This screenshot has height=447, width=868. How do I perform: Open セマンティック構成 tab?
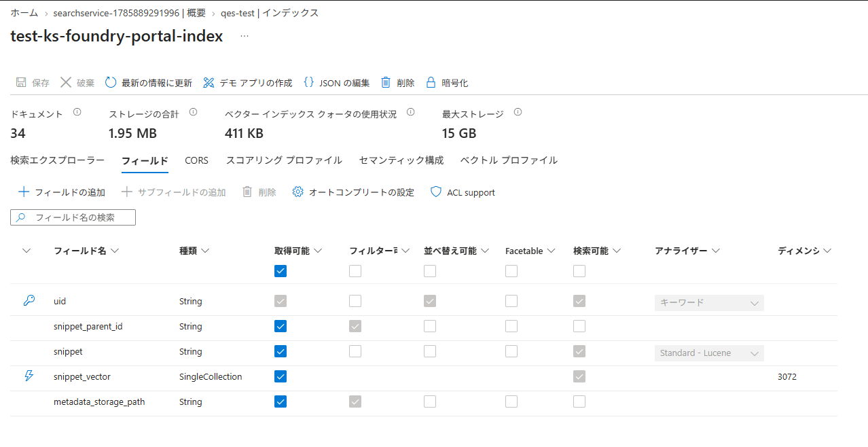[401, 160]
